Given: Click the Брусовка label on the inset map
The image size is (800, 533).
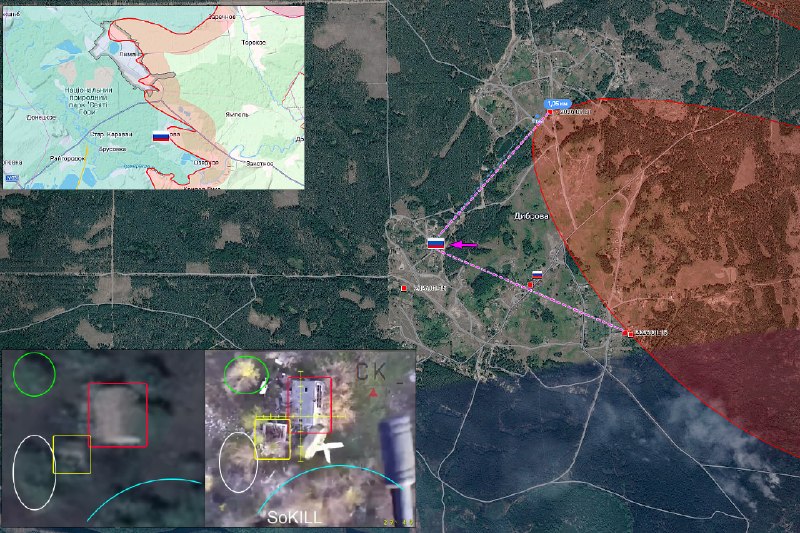Looking at the screenshot, I should coord(112,149).
